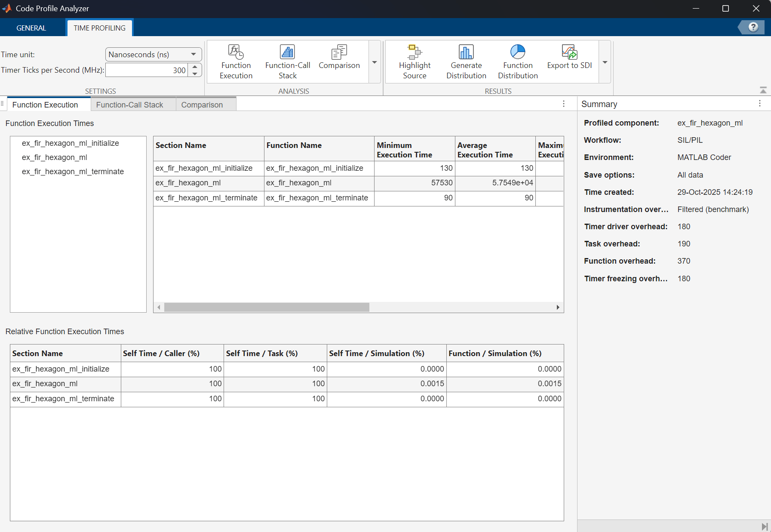Click the Function overhead value 370
The height and width of the screenshot is (532, 771).
point(684,261)
